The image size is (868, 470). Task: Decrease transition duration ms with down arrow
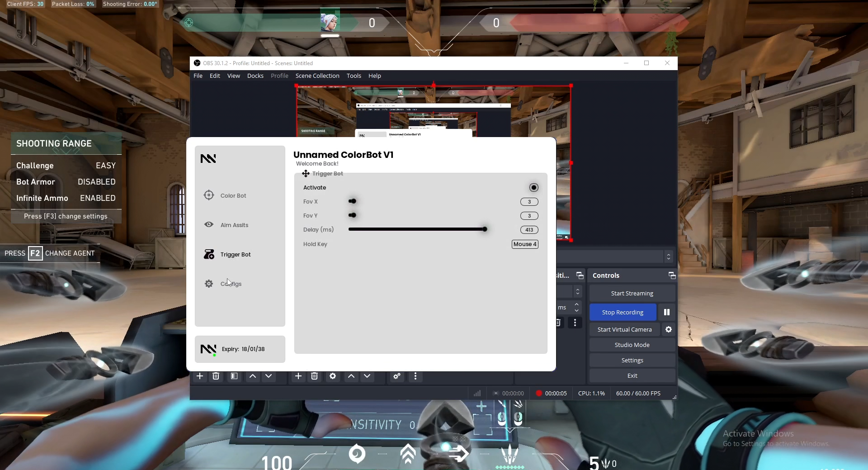tap(577, 310)
